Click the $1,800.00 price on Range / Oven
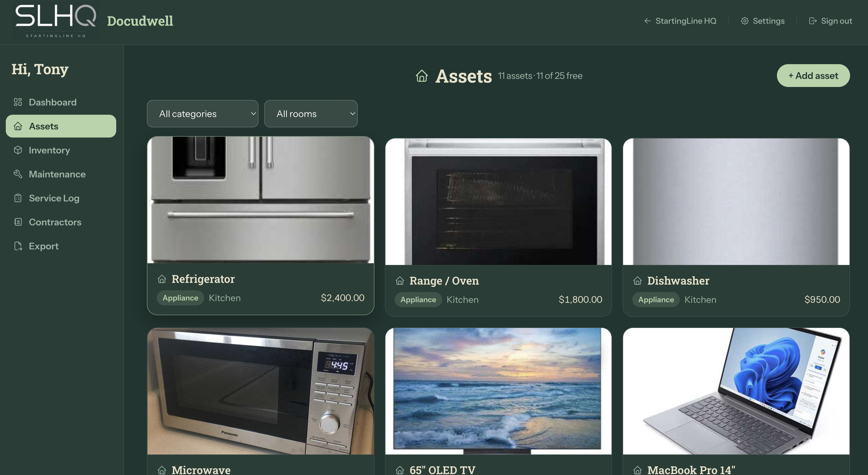 pyautogui.click(x=581, y=300)
